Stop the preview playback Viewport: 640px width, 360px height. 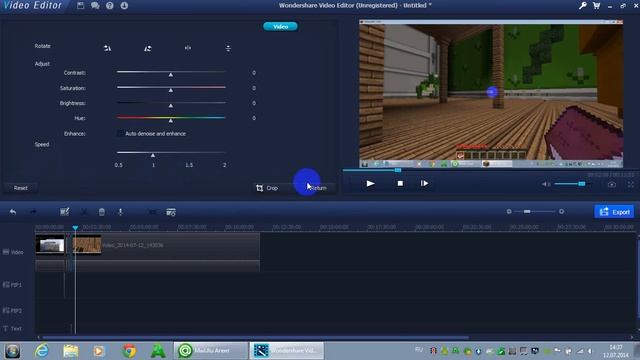coord(400,184)
